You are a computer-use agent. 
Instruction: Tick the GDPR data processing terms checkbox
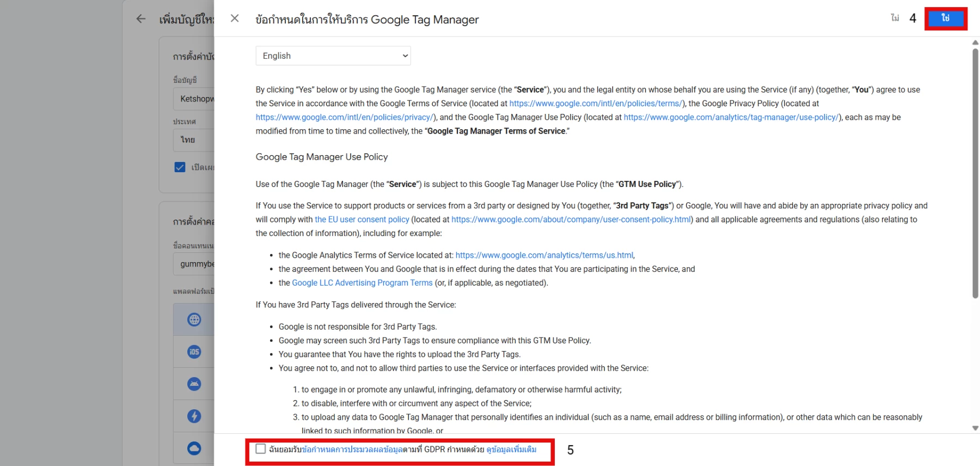tap(261, 449)
